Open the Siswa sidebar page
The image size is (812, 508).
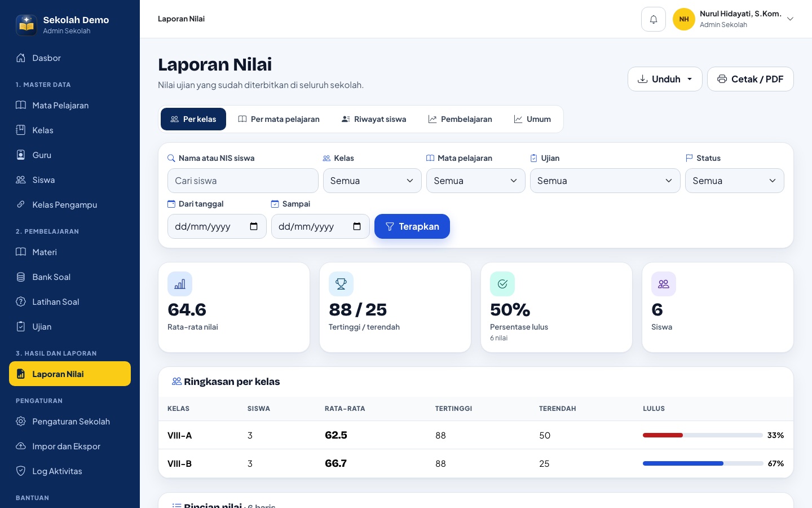click(x=70, y=180)
